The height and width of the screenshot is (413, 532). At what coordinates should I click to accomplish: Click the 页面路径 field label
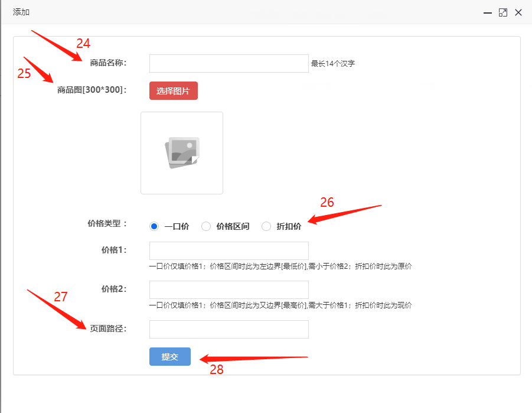click(108, 329)
